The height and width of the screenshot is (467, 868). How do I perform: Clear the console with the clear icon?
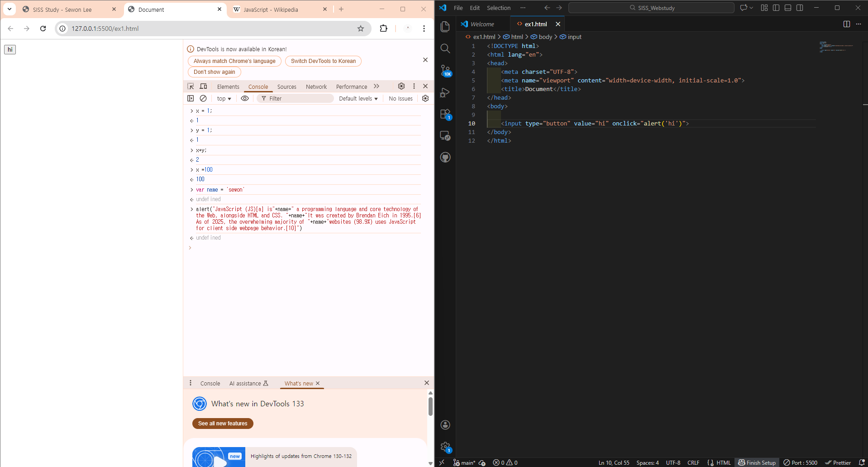pyautogui.click(x=203, y=98)
